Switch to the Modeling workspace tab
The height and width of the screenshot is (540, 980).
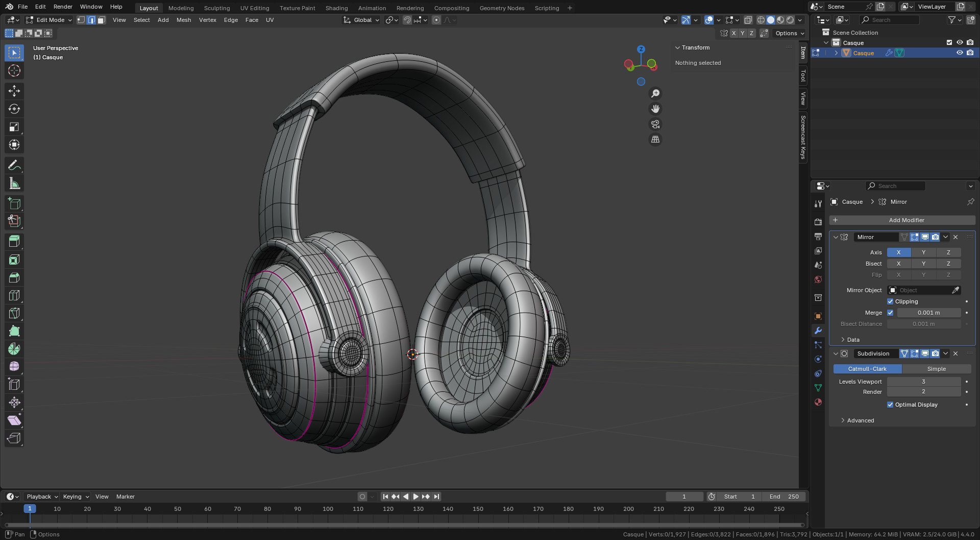(181, 8)
